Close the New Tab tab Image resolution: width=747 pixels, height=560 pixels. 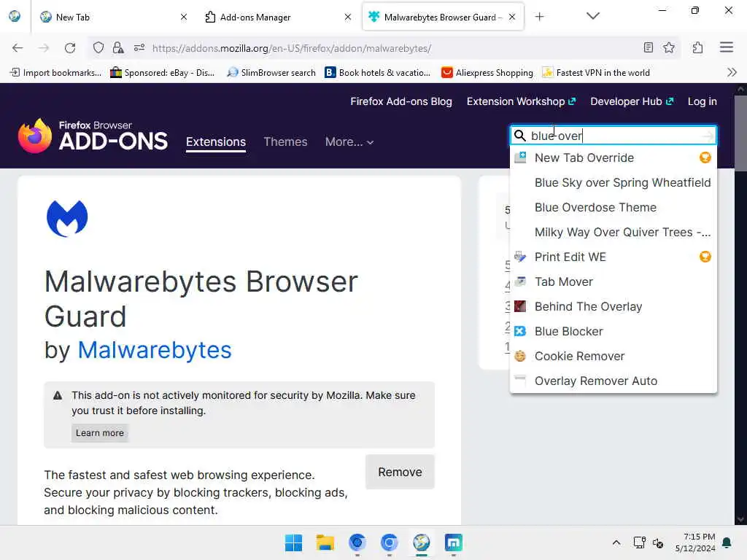click(x=183, y=17)
